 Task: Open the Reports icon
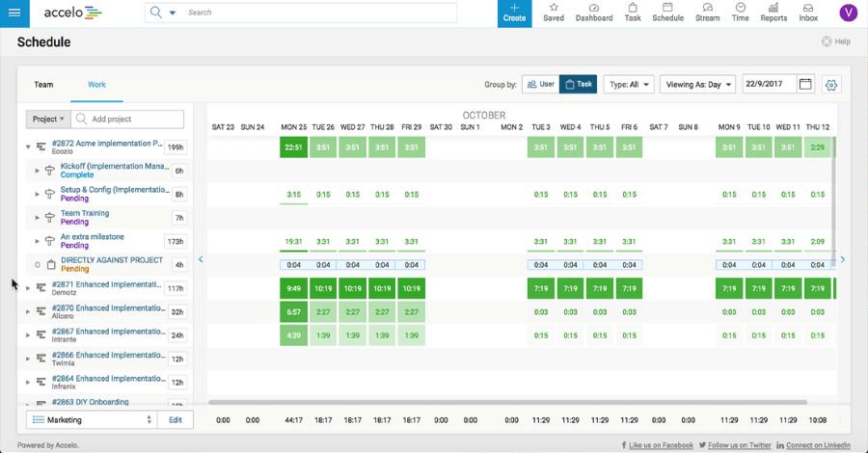[x=773, y=13]
